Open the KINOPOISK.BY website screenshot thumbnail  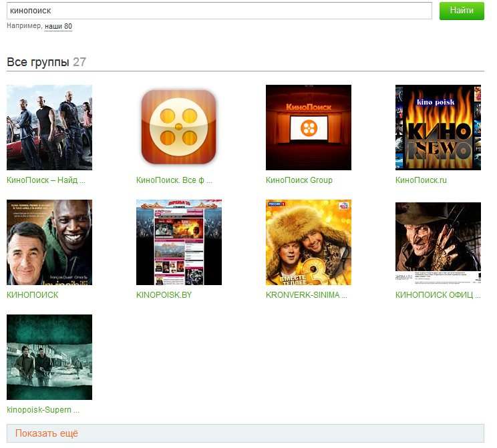coord(179,242)
